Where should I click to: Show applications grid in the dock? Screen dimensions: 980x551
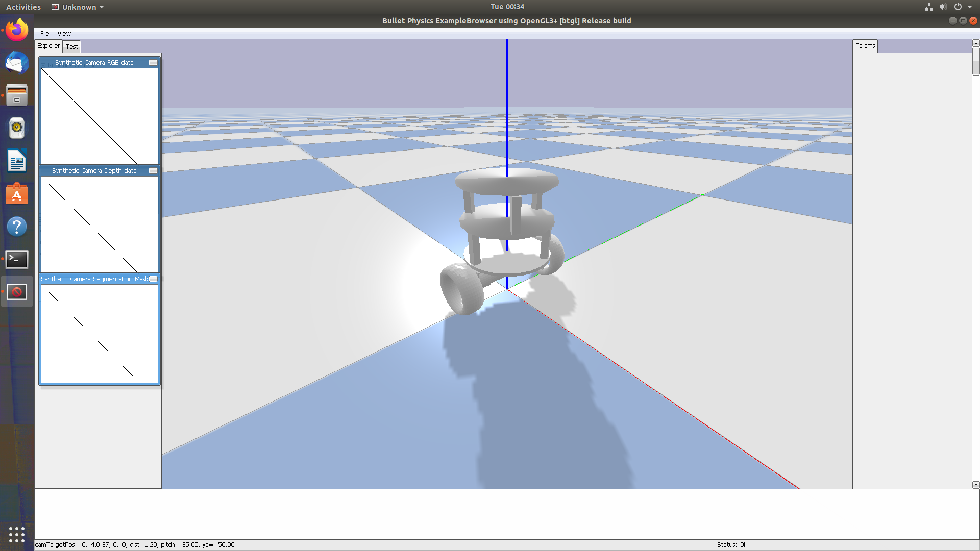17,534
